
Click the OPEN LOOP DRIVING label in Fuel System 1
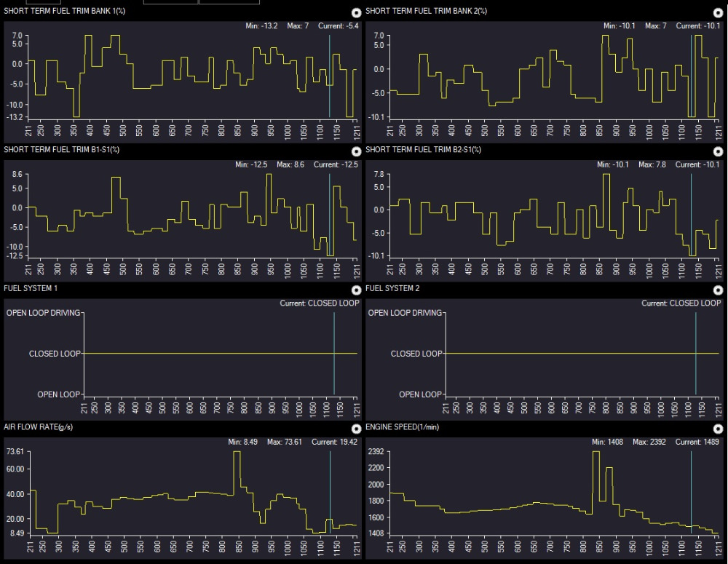[x=44, y=313]
